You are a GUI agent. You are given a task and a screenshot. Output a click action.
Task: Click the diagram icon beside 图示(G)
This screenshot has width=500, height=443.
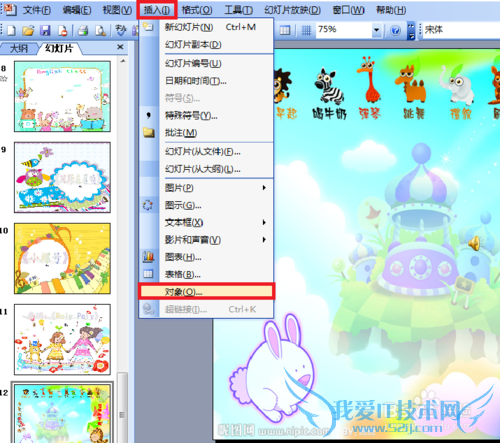tap(148, 205)
